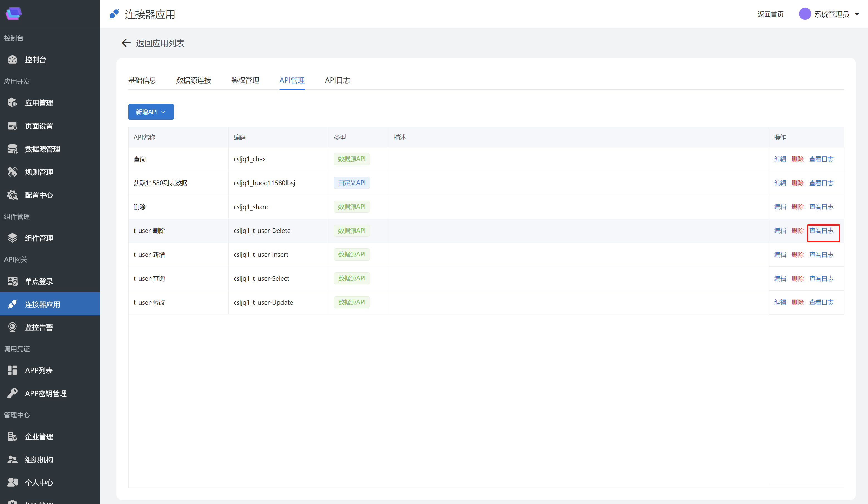Open 配置中心 gear icon
Screen dimensions: 868x504
13,195
